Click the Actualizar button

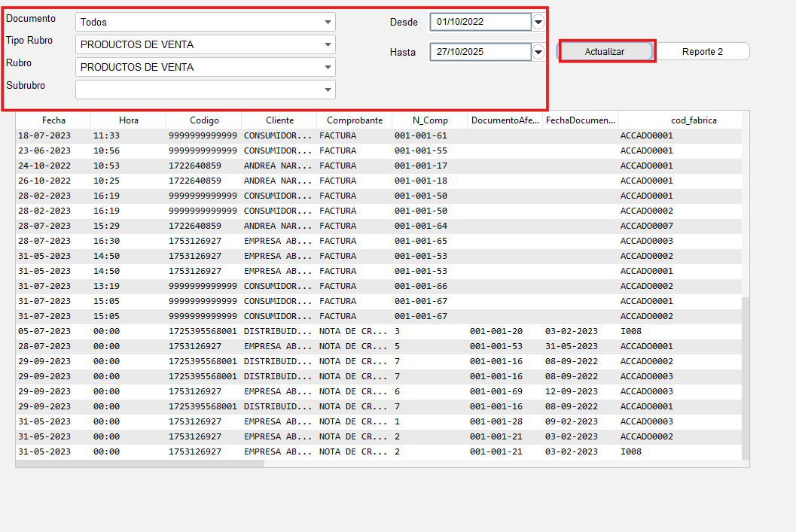point(605,51)
